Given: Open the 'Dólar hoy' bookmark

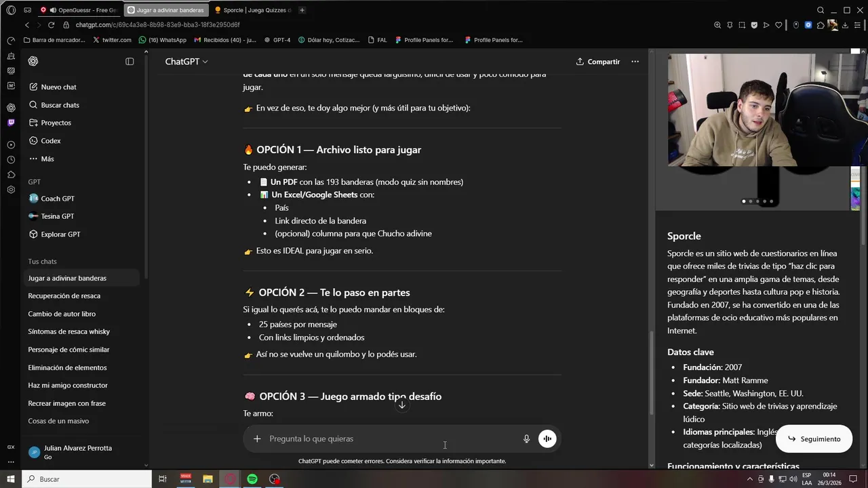Looking at the screenshot, I should (x=329, y=40).
